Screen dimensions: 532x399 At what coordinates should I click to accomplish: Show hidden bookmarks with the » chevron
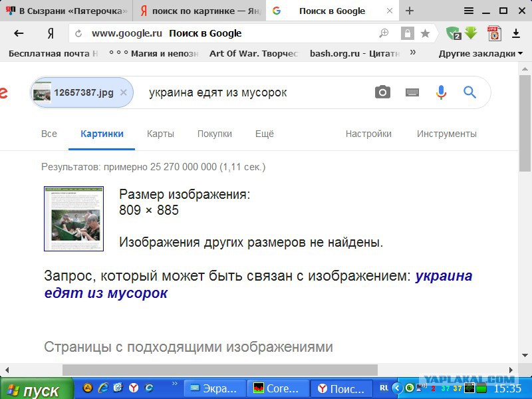coord(412,53)
